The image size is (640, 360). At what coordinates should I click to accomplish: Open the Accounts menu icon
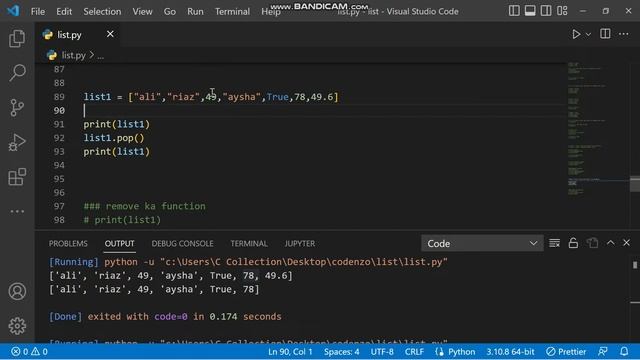(x=17, y=291)
